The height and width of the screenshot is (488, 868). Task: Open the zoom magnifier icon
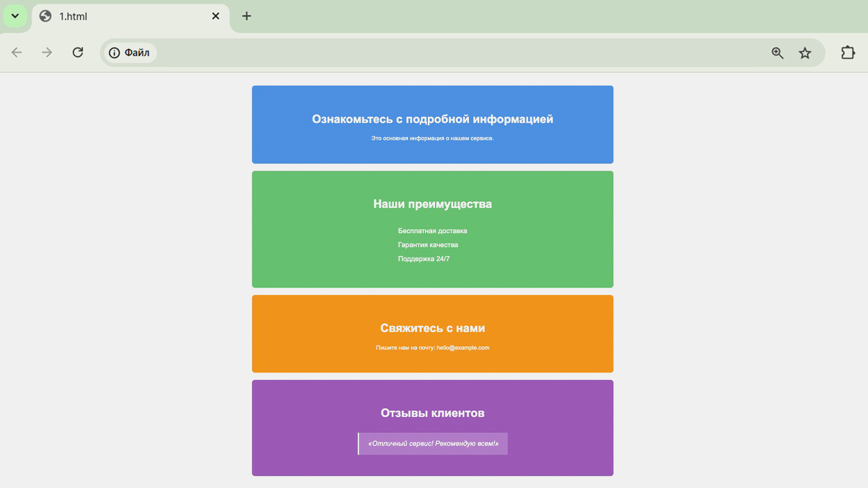[x=777, y=52]
